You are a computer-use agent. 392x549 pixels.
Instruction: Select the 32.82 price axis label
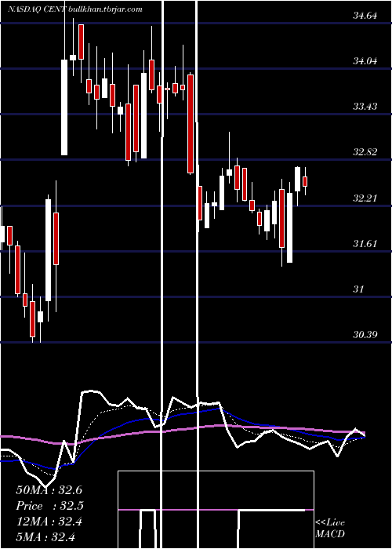pos(365,152)
